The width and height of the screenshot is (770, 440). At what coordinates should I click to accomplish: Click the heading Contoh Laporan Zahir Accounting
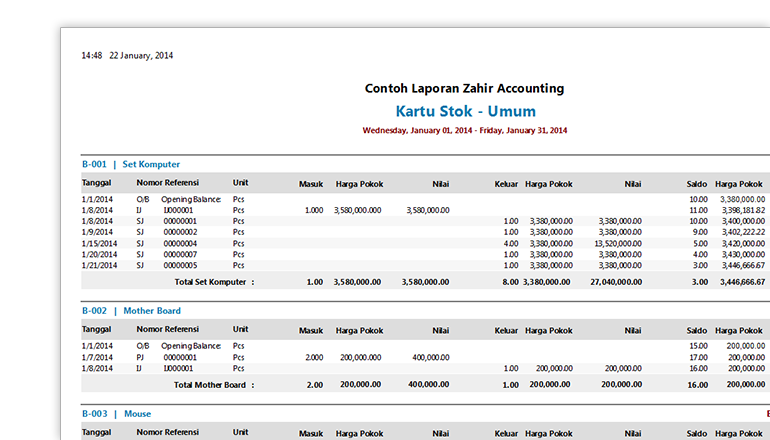464,88
